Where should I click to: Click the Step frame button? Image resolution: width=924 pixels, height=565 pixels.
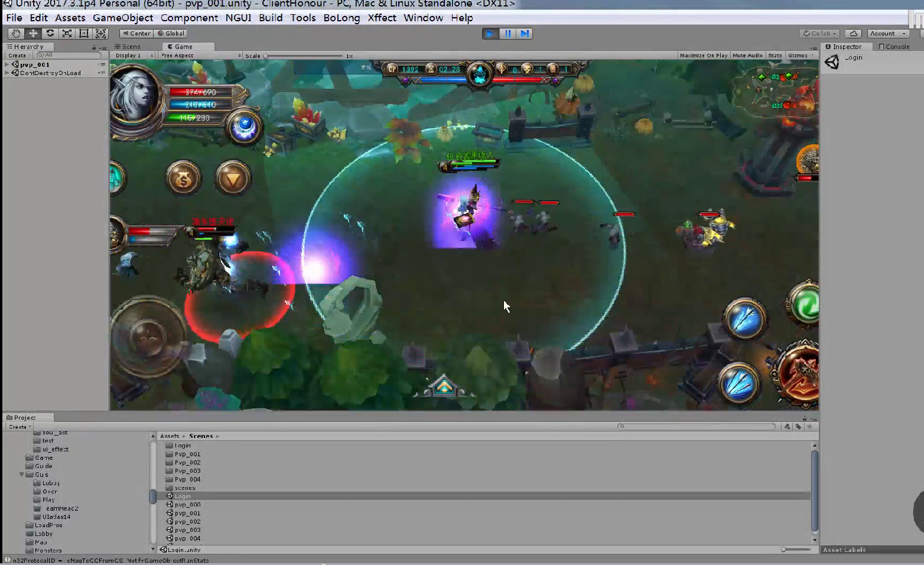(525, 34)
